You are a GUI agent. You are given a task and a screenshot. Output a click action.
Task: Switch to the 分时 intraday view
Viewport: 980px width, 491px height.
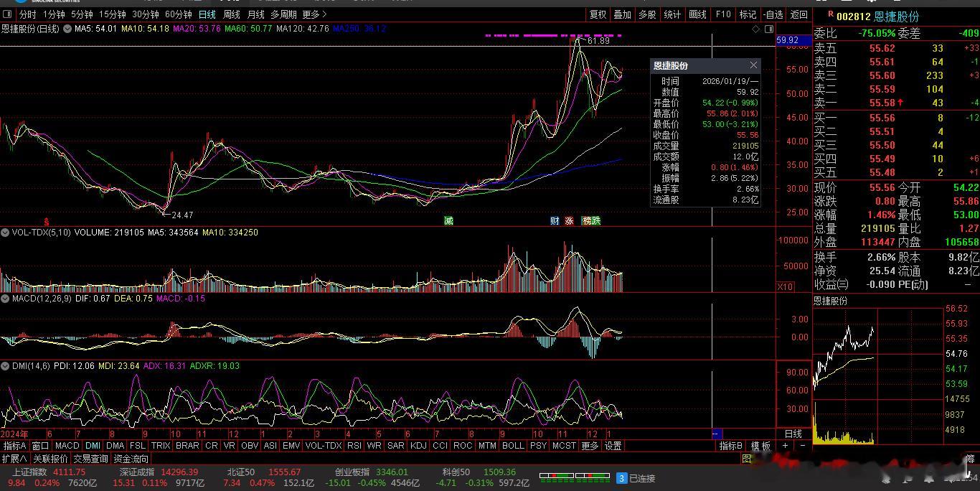tap(27, 14)
